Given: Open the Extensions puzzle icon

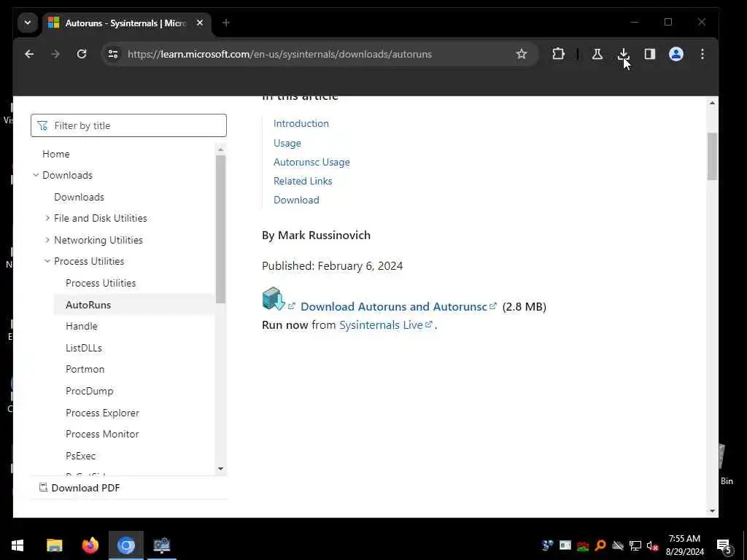Looking at the screenshot, I should pos(558,54).
